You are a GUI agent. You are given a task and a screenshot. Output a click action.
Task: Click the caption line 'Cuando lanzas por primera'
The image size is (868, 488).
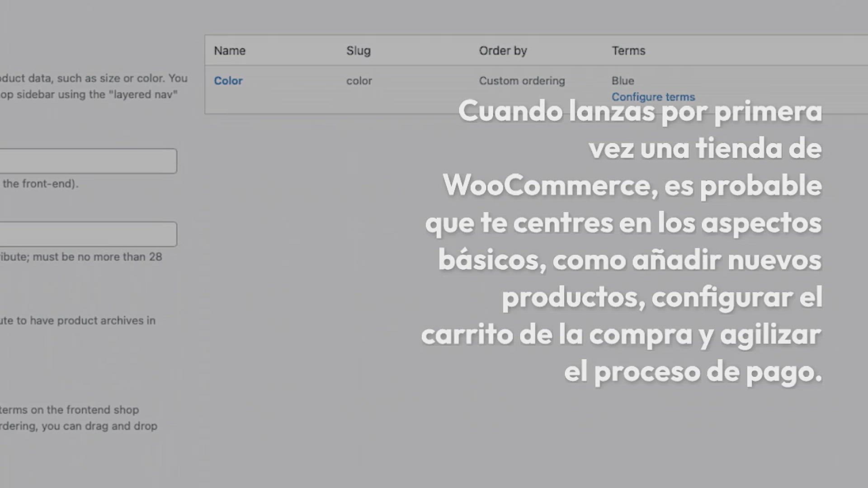point(640,111)
